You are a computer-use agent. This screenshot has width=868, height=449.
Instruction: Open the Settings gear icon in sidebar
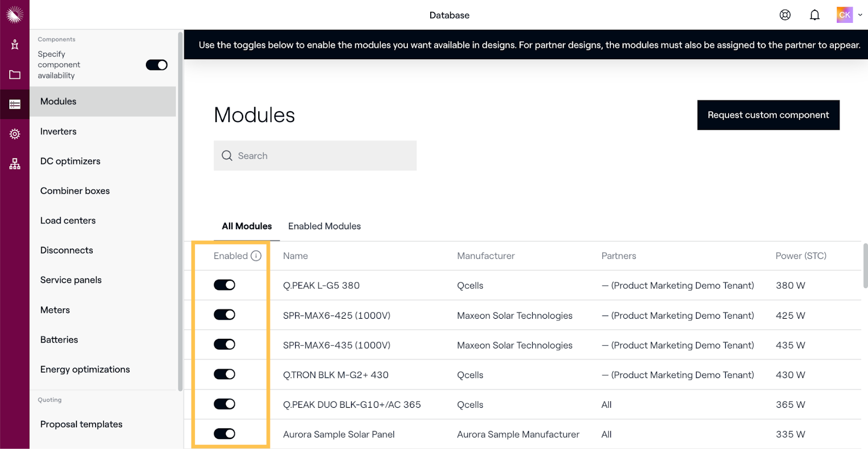[15, 134]
